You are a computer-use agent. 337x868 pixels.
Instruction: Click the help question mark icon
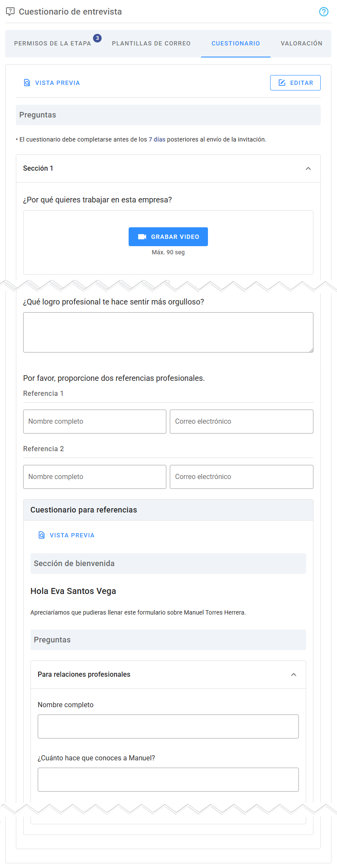click(324, 12)
